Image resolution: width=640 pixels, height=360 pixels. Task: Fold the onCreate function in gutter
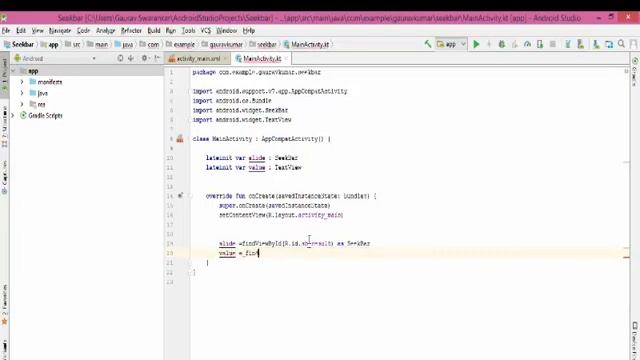point(190,196)
